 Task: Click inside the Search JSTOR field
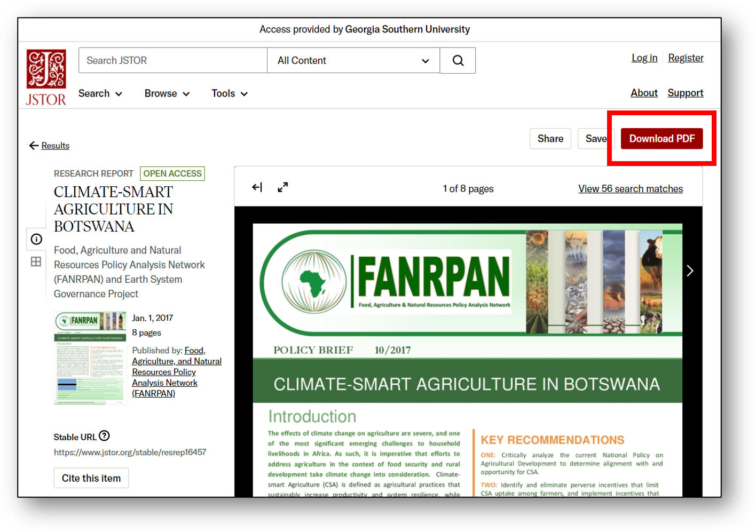(x=173, y=60)
